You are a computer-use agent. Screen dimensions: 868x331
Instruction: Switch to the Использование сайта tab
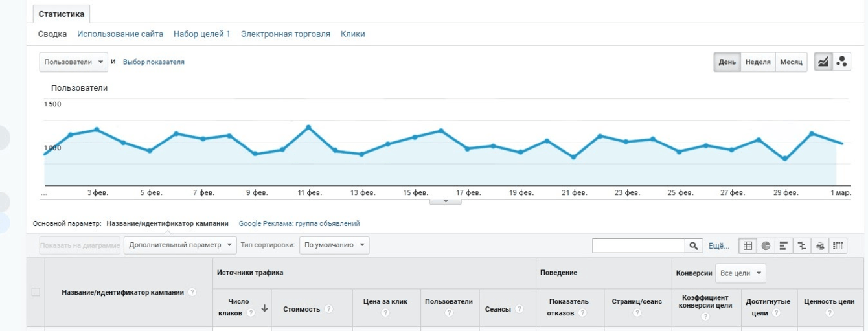coord(120,34)
